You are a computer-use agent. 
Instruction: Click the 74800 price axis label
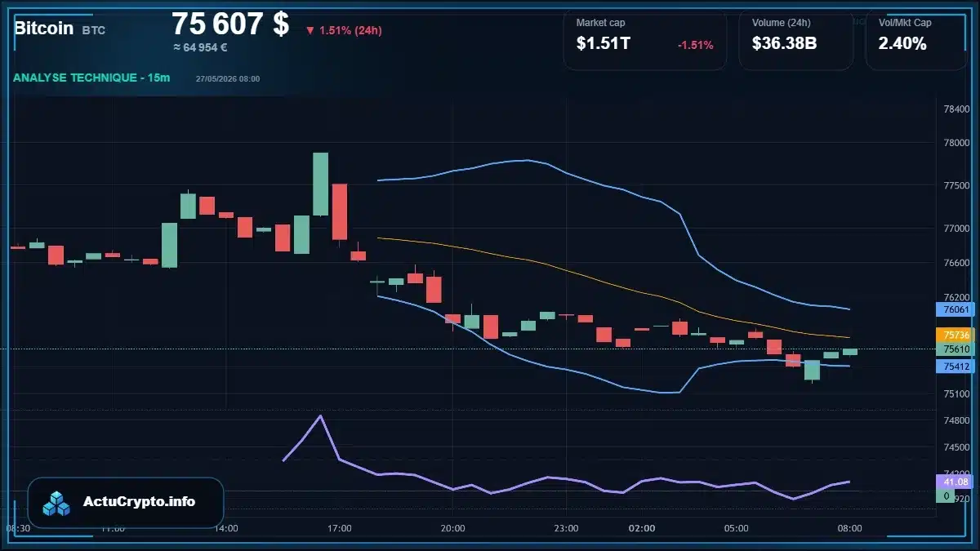(956, 420)
